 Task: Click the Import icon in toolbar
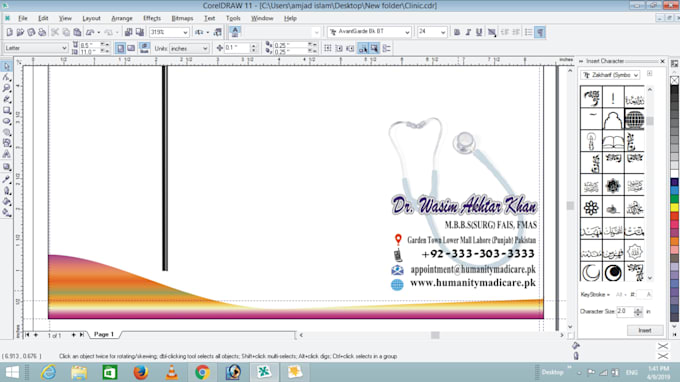coord(128,32)
